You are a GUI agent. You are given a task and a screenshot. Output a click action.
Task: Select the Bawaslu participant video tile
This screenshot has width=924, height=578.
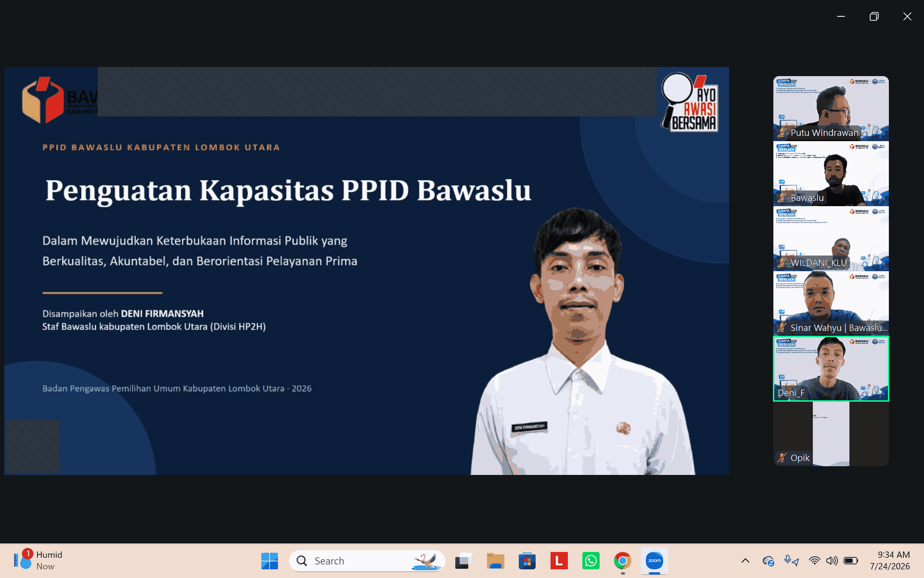tap(831, 173)
